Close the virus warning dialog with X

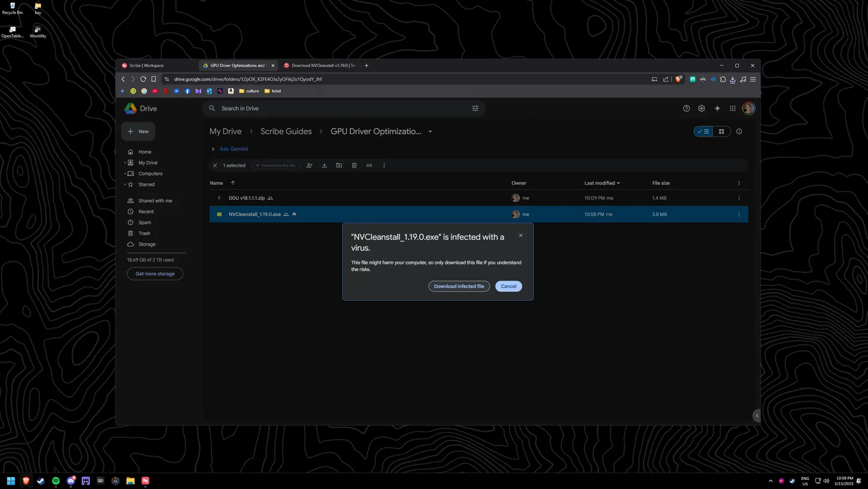coord(520,236)
